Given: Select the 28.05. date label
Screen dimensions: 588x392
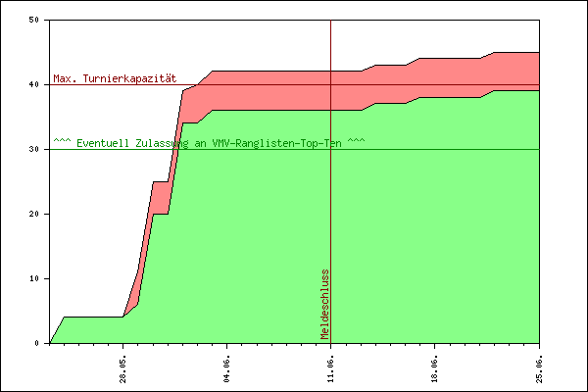Looking at the screenshot, I should pyautogui.click(x=123, y=369).
